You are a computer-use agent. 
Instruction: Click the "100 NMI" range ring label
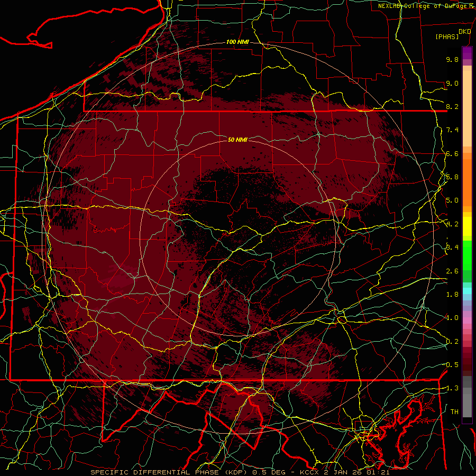tap(237, 42)
